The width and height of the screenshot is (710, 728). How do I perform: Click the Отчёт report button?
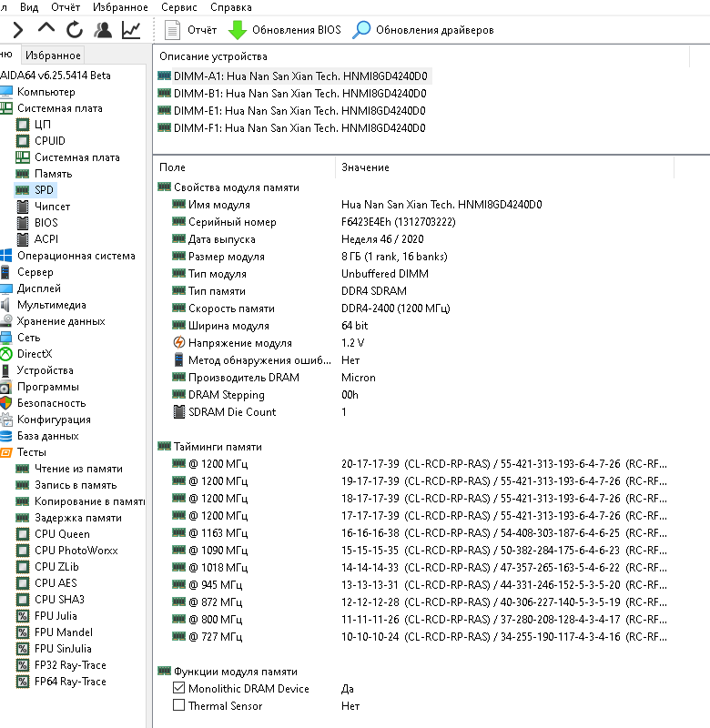(190, 30)
